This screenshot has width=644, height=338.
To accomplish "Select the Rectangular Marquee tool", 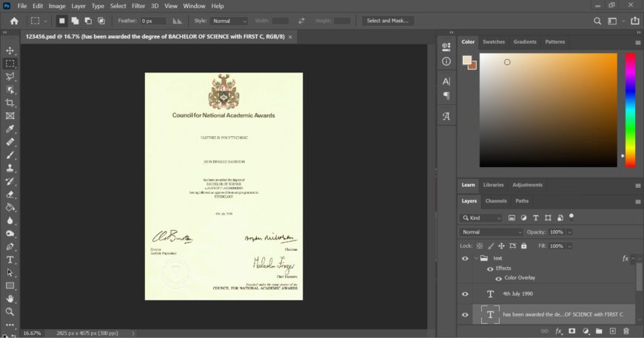I will (10, 64).
